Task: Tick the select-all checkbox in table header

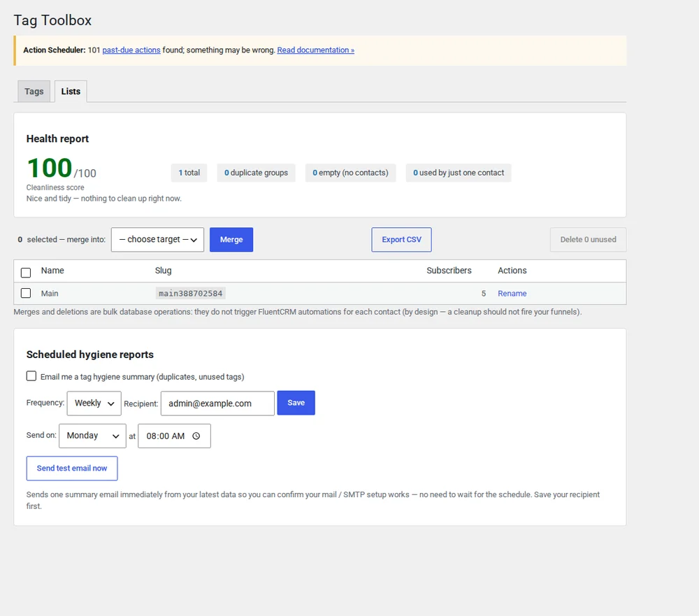Action: 26,273
